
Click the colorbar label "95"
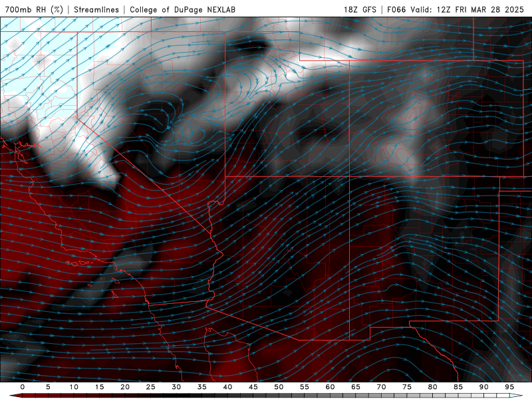(x=509, y=387)
